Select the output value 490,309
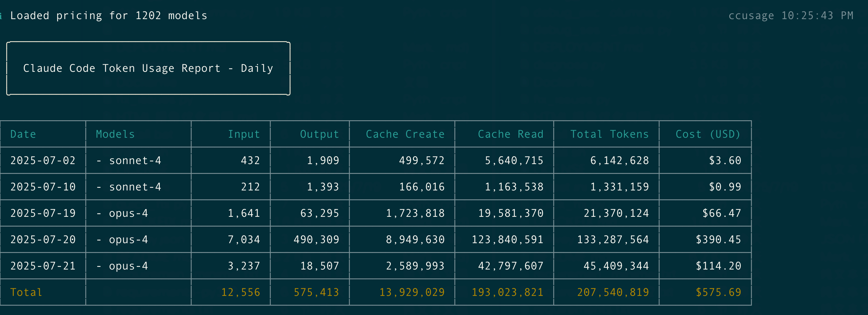 316,240
